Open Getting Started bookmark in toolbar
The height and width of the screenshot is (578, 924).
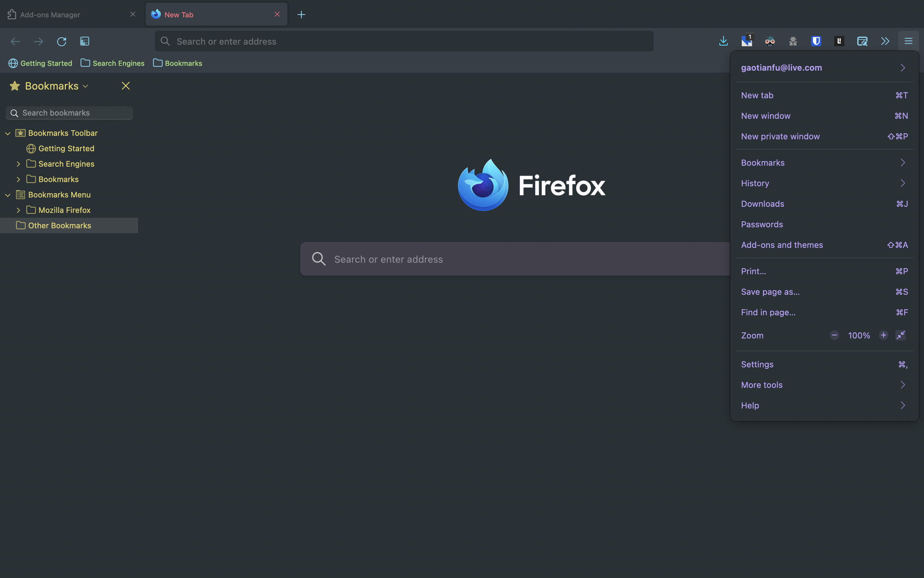(40, 63)
